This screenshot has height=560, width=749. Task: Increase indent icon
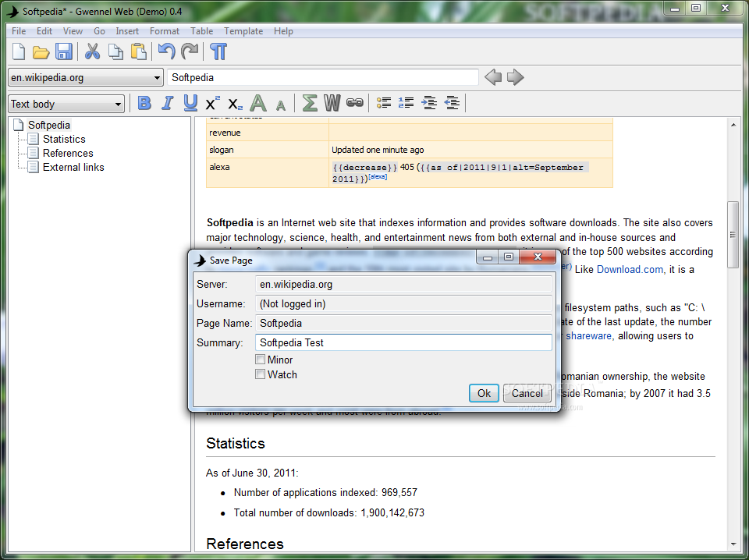pos(429,103)
